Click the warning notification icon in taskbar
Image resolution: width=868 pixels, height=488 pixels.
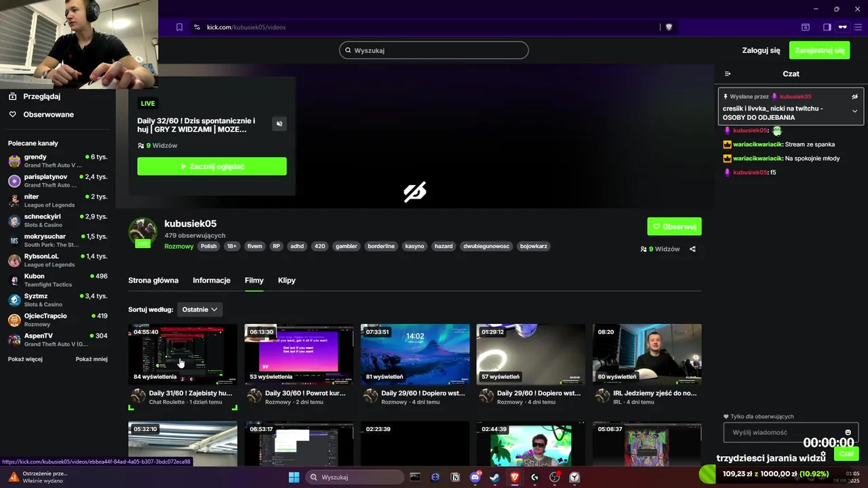point(13,476)
